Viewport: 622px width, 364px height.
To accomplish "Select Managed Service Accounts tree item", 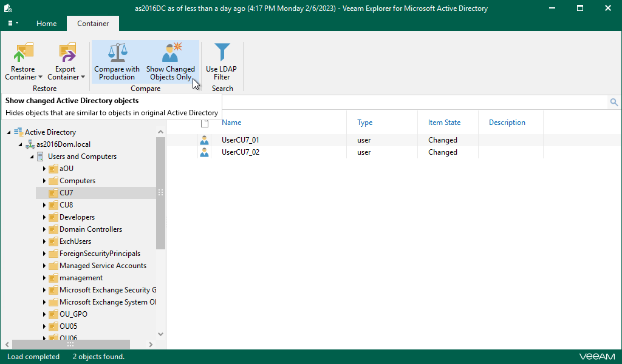I will 103,266.
